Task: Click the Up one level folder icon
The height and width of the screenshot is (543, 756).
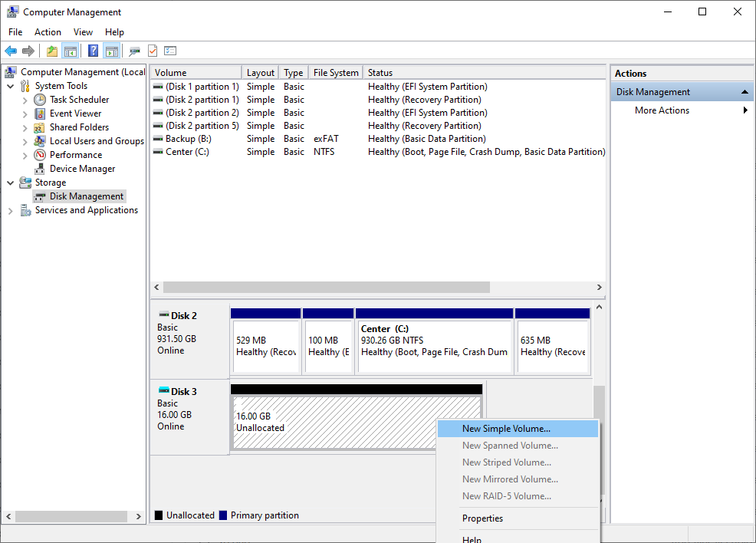Action: click(x=51, y=51)
